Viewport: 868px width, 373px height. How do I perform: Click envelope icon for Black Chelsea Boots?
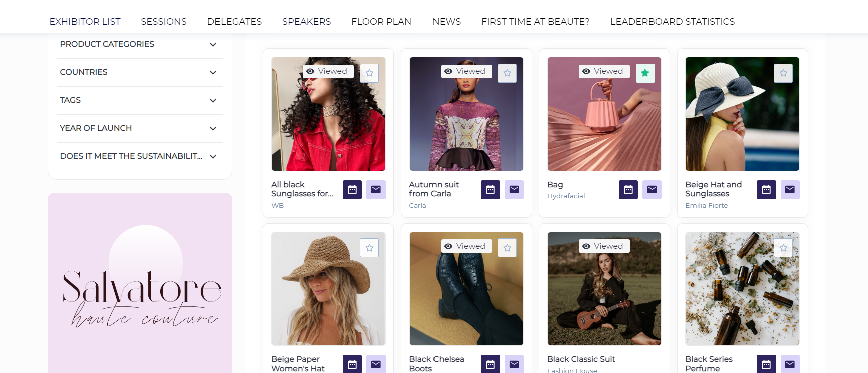click(514, 364)
